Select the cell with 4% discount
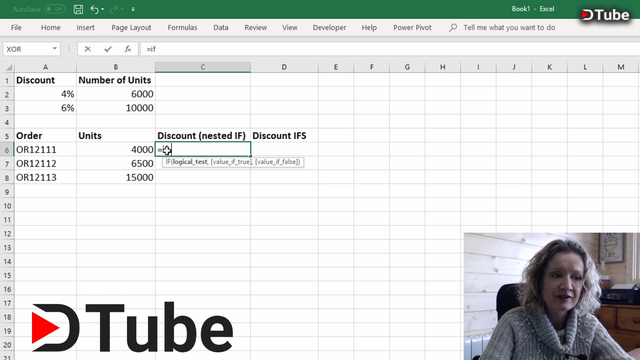 coord(45,94)
